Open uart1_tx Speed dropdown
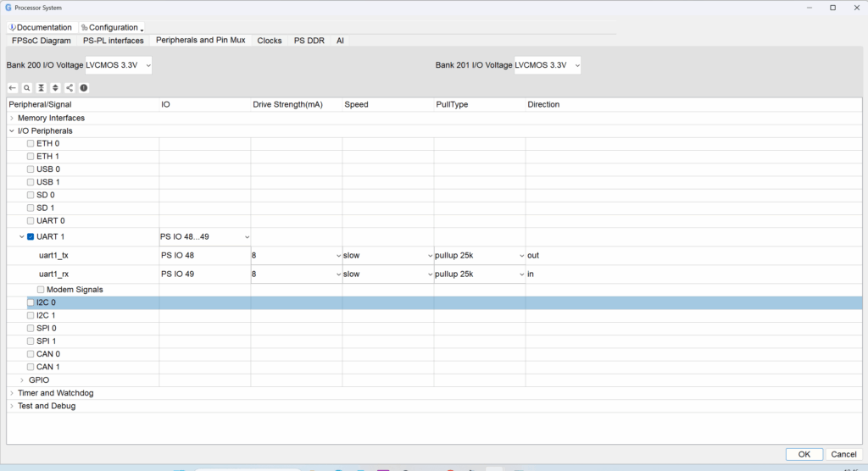This screenshot has height=471, width=868. pyautogui.click(x=388, y=256)
